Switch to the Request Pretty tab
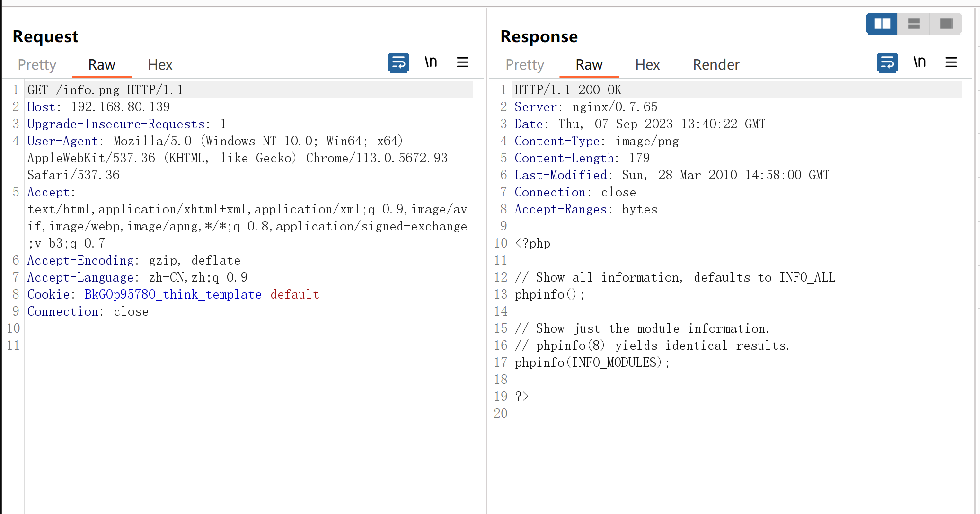 point(37,64)
